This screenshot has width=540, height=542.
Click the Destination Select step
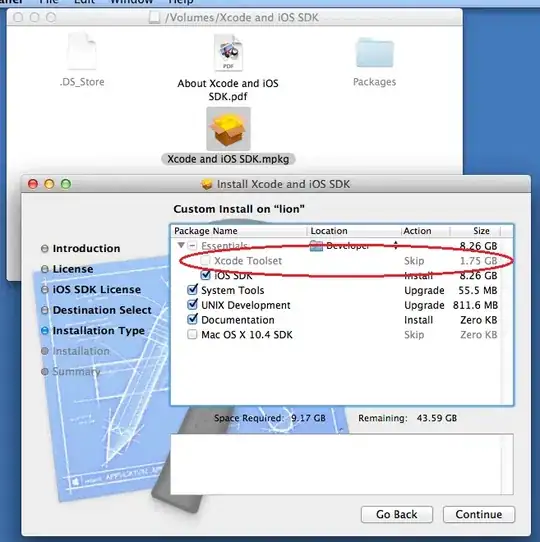(x=102, y=310)
